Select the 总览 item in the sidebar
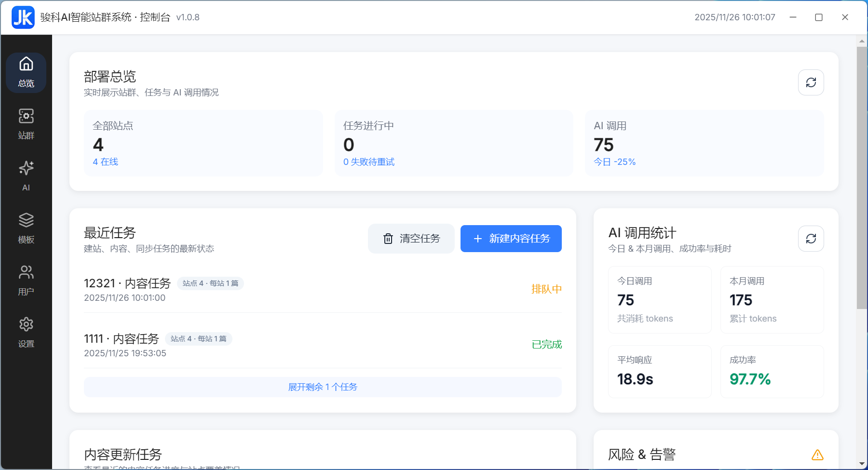868x470 pixels. click(26, 72)
